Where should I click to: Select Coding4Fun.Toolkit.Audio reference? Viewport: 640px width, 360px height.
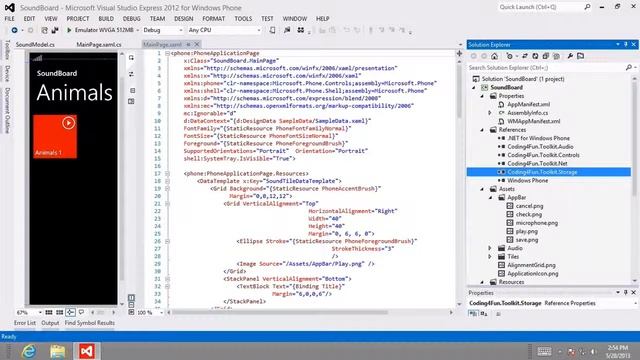tap(540, 147)
